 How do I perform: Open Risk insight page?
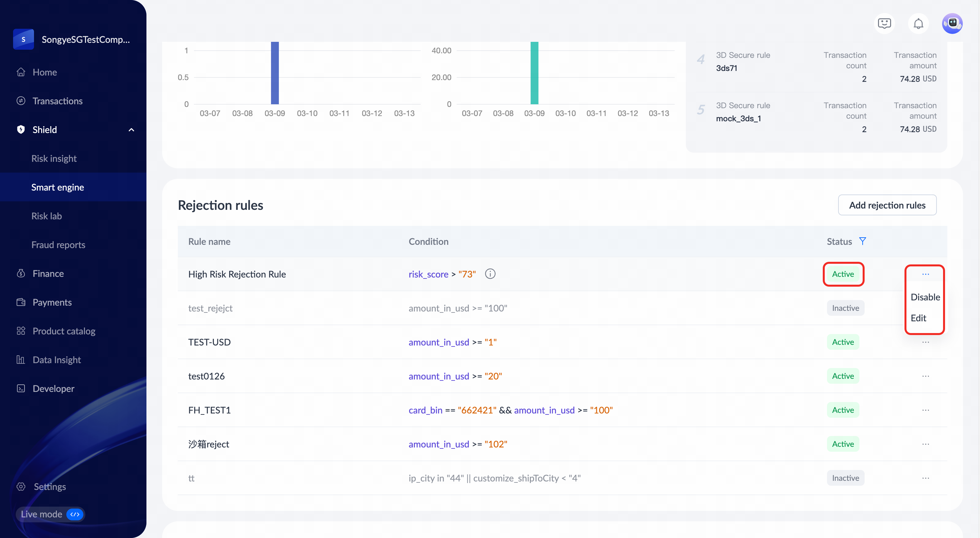[x=54, y=158]
